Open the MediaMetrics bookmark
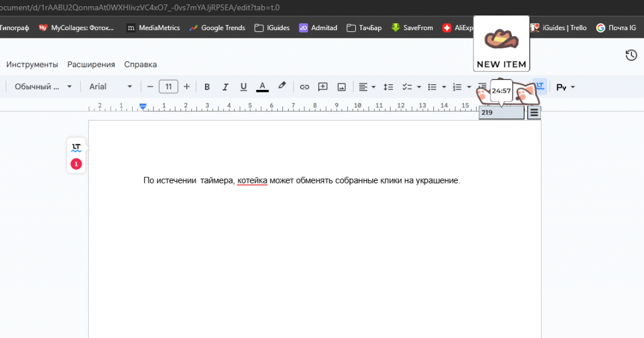The height and width of the screenshot is (338, 644). click(153, 28)
